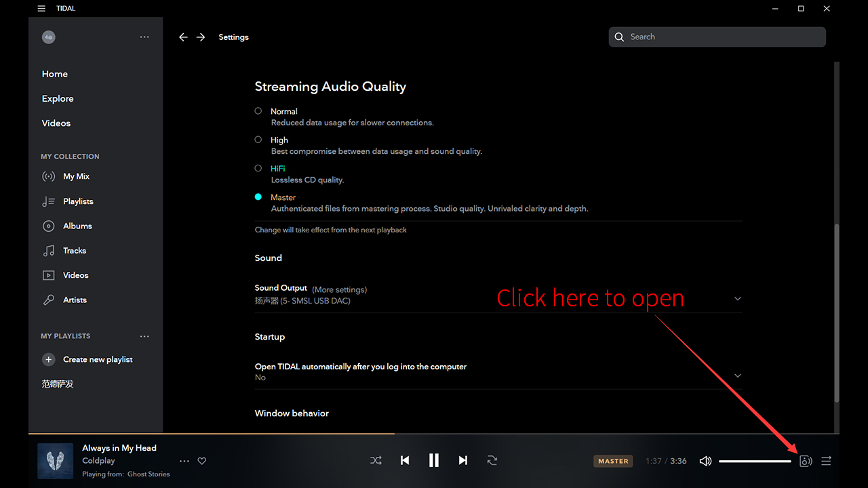Viewport: 868px width, 488px height.
Task: Click the Ghost Stories album cover thumbnail
Action: coord(55,461)
